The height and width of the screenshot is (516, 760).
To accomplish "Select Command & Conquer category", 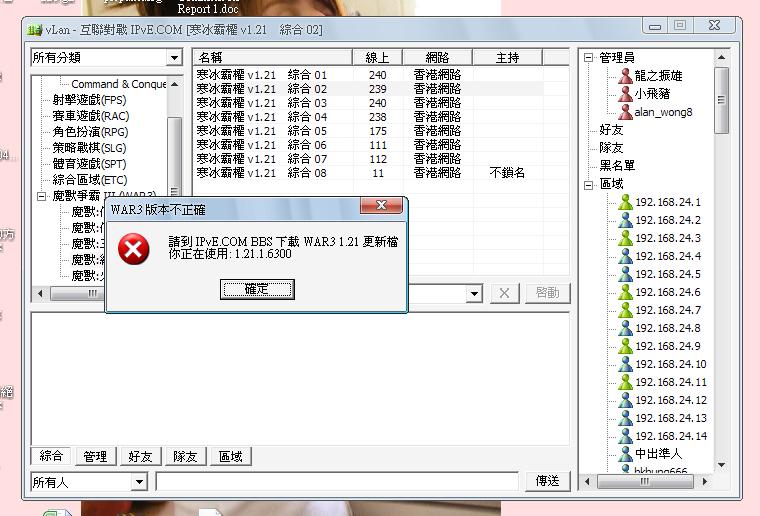I will pyautogui.click(x=119, y=84).
